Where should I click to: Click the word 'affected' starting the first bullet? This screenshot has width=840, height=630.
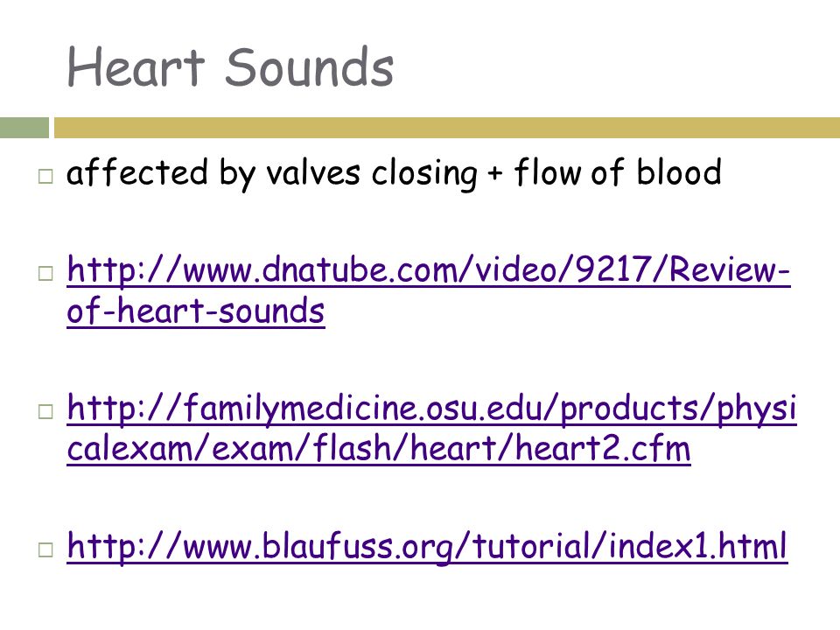coord(136,172)
